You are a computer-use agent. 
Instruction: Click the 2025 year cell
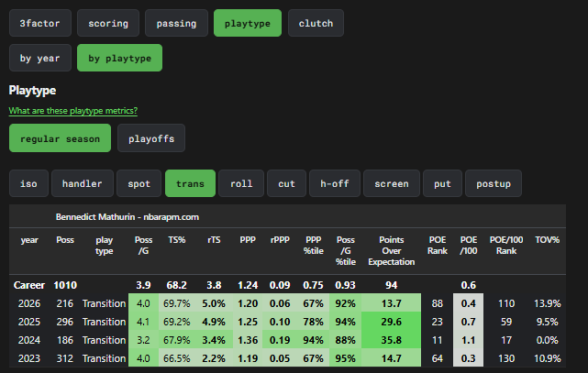click(x=29, y=322)
